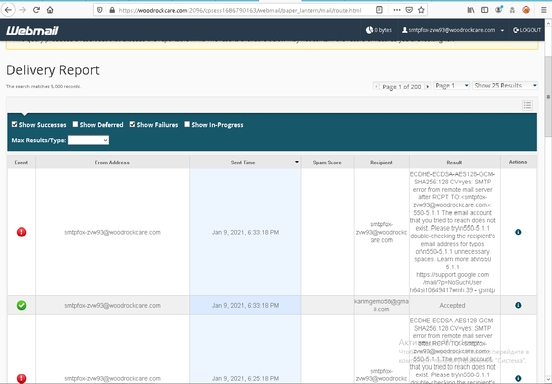Sort by Event column header
552x384 pixels.
21,162
